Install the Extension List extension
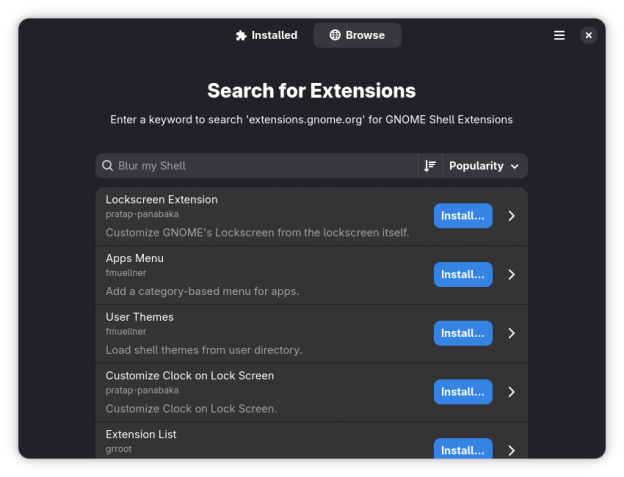Screen dimensions: 624x477 pyautogui.click(x=463, y=449)
